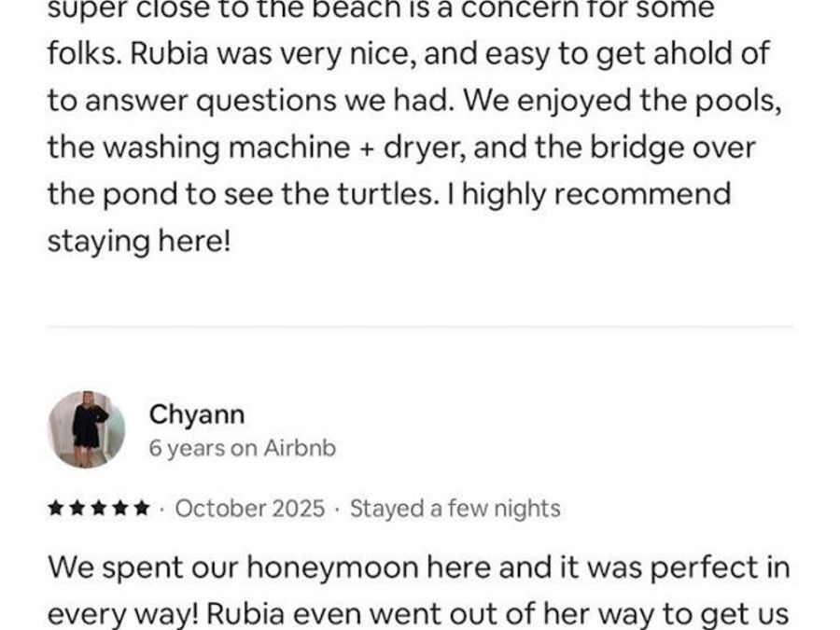Click the fifth star in Chyann's rating
840x630 pixels.
click(142, 508)
